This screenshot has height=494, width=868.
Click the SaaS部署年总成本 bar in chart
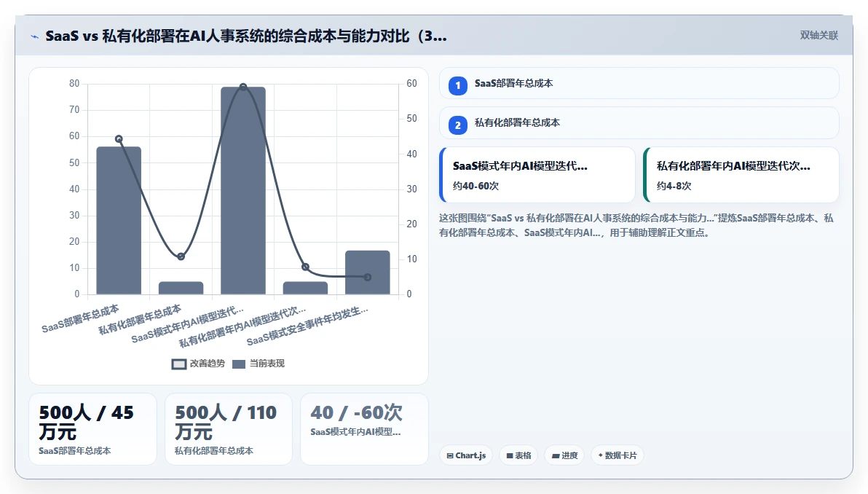point(119,221)
